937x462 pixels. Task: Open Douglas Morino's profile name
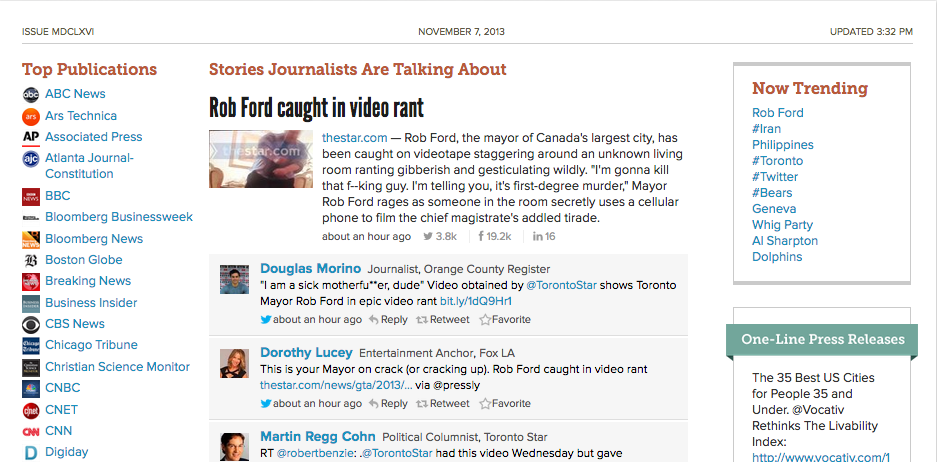click(x=311, y=268)
